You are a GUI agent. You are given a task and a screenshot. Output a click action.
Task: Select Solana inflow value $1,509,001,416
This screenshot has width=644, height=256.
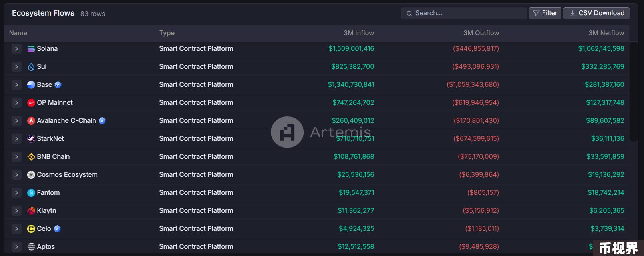(351, 49)
